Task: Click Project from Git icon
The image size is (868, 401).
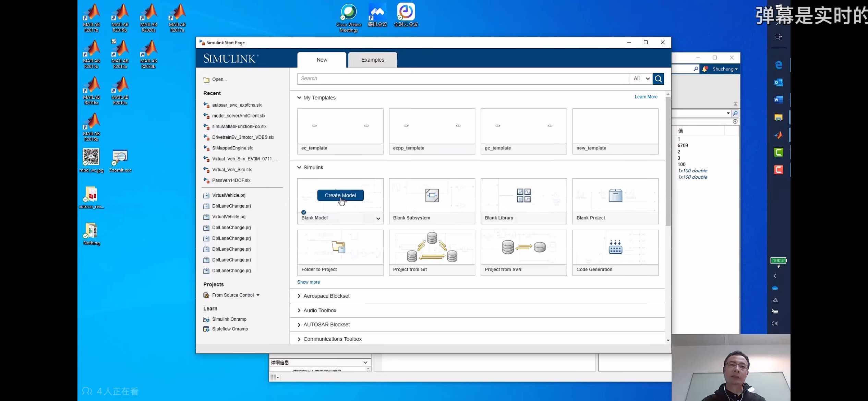Action: click(432, 247)
